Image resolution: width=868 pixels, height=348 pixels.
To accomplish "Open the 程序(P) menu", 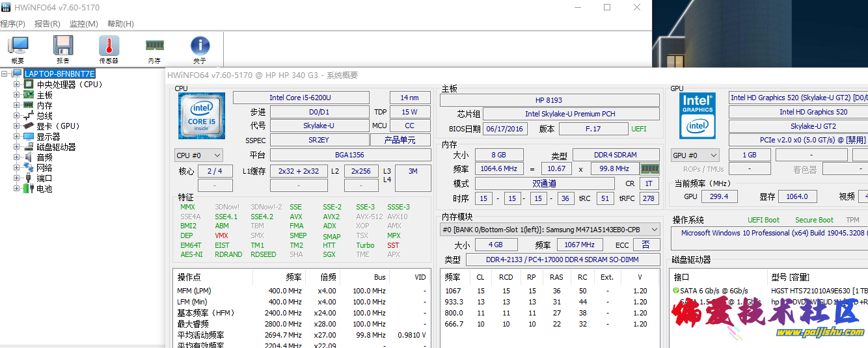I will pyautogui.click(x=12, y=24).
